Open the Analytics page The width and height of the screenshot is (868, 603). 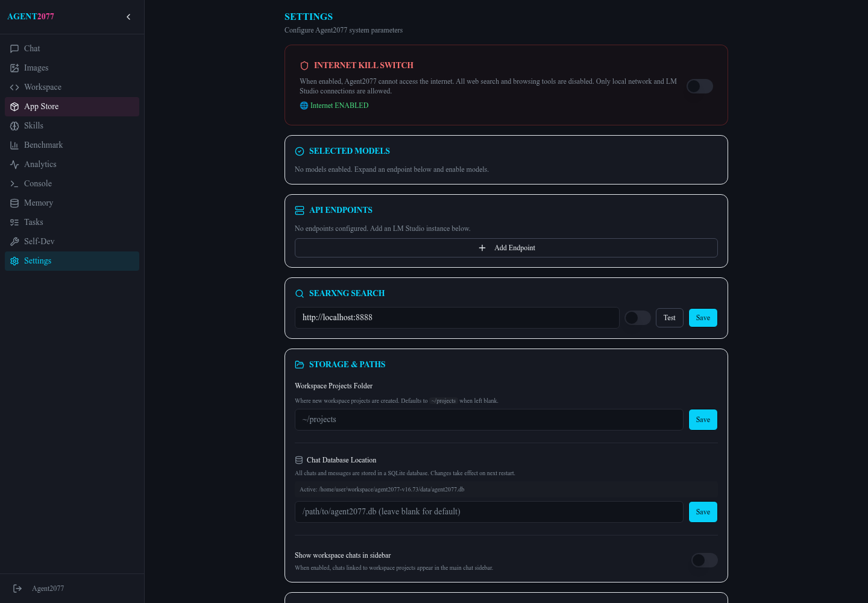click(x=72, y=165)
